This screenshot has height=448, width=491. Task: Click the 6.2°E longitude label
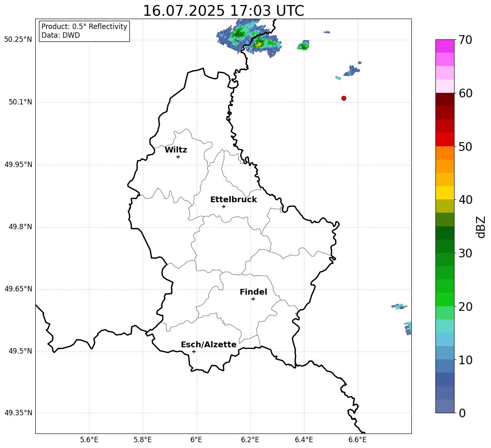pyautogui.click(x=250, y=440)
